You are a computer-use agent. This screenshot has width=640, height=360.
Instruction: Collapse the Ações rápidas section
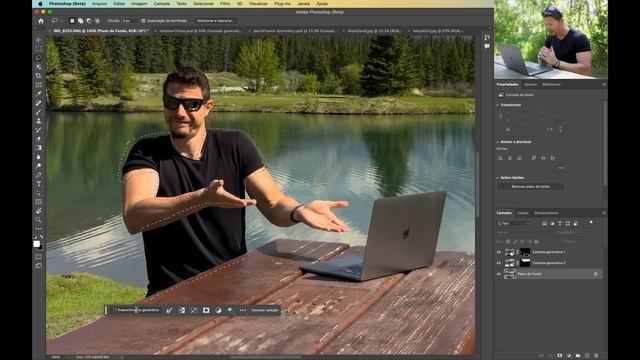point(498,178)
